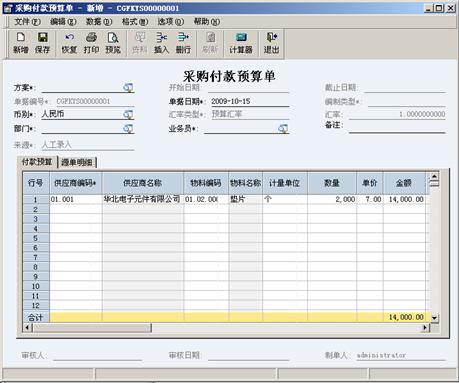Click grid horizontal scrollbar right arrow

(425, 328)
